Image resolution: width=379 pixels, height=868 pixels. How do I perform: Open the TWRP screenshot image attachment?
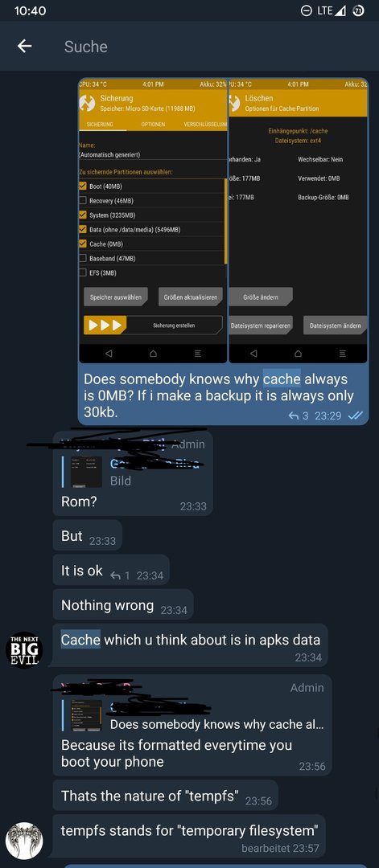coord(224,221)
